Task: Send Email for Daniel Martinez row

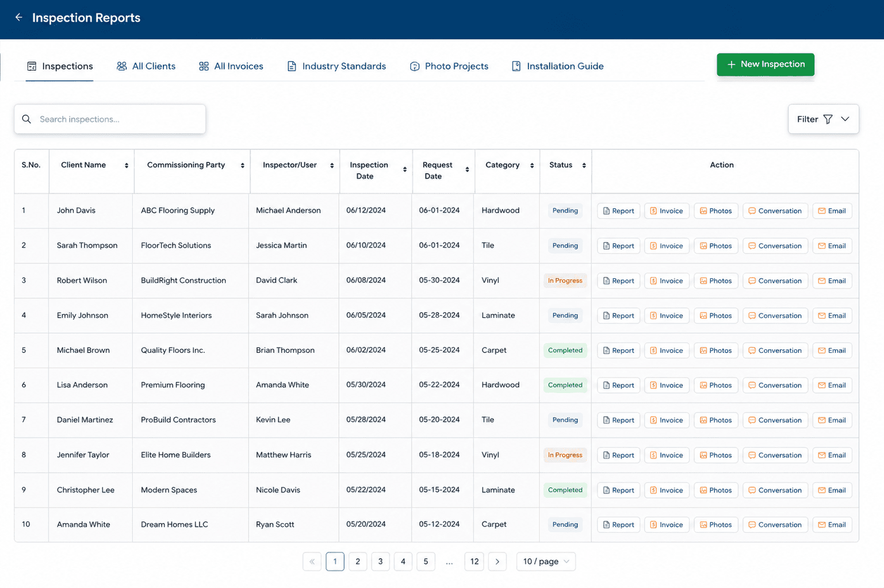Action: 832,420
